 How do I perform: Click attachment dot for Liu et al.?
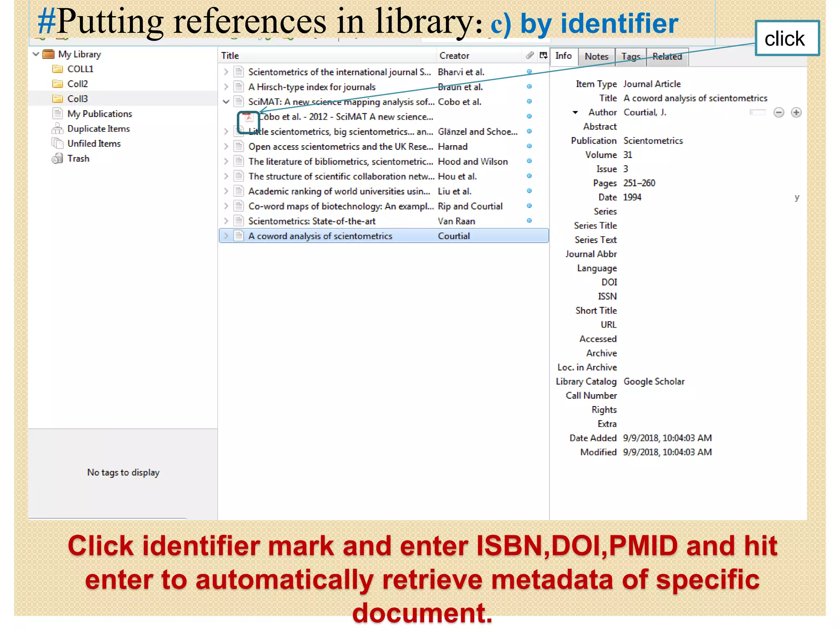[530, 191]
